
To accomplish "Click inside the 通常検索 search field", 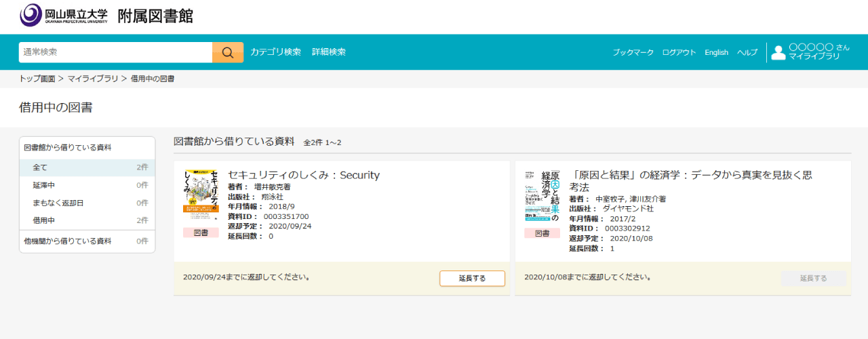I will pos(115,52).
